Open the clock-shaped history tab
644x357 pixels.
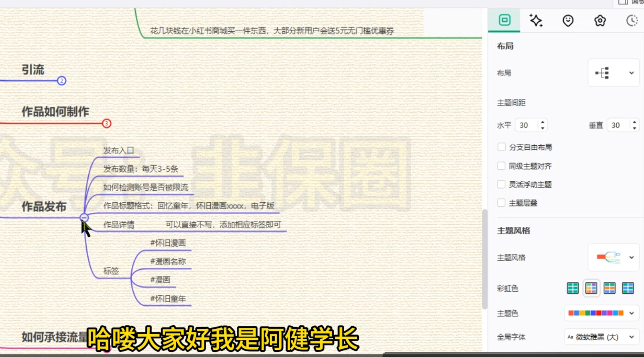[632, 21]
